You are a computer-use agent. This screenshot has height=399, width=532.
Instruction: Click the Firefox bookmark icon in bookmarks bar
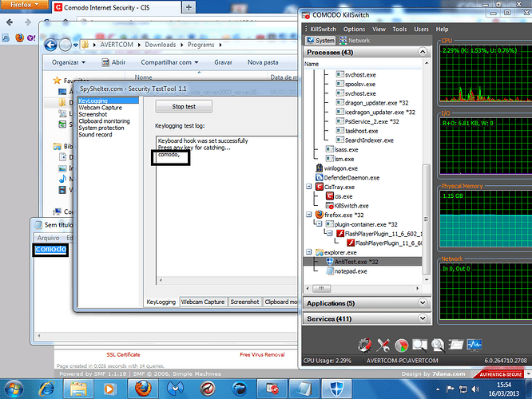[19, 38]
